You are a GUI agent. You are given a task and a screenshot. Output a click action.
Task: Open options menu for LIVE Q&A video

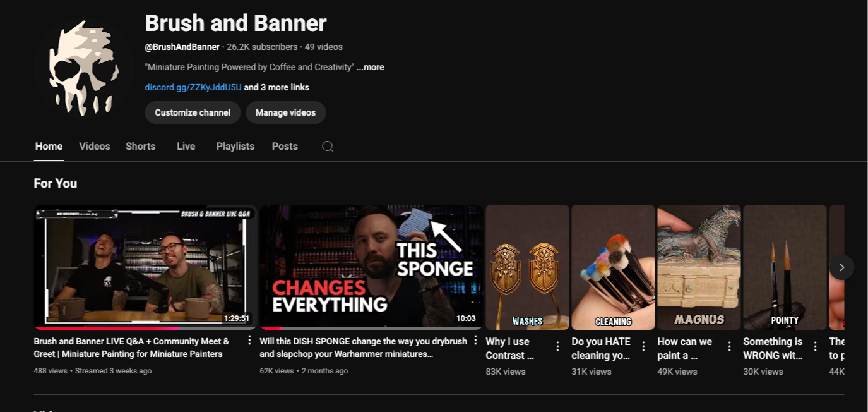249,341
